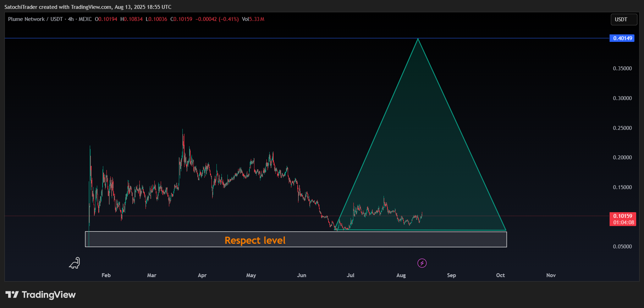Click the Vol 5.33 M value

(x=253, y=19)
